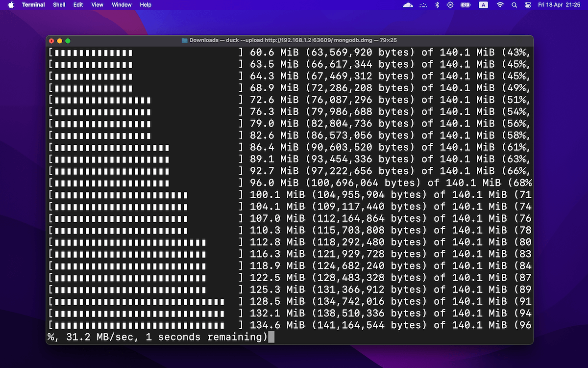This screenshot has width=588, height=368.
Task: Click the Cloudflare cloud menu bar icon
Action: pyautogui.click(x=407, y=5)
